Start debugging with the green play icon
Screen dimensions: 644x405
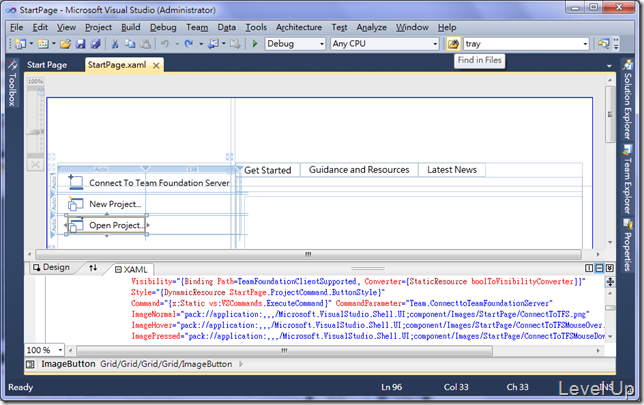pyautogui.click(x=255, y=44)
